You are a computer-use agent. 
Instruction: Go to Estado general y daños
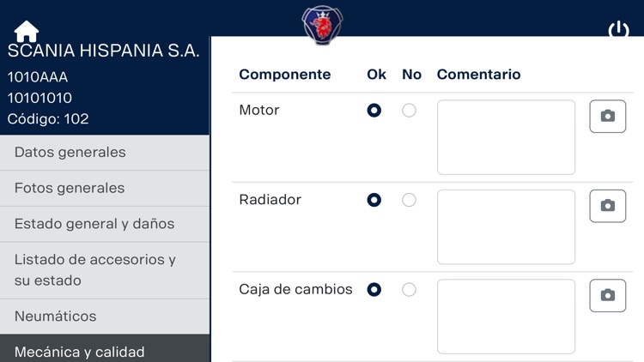tap(105, 224)
